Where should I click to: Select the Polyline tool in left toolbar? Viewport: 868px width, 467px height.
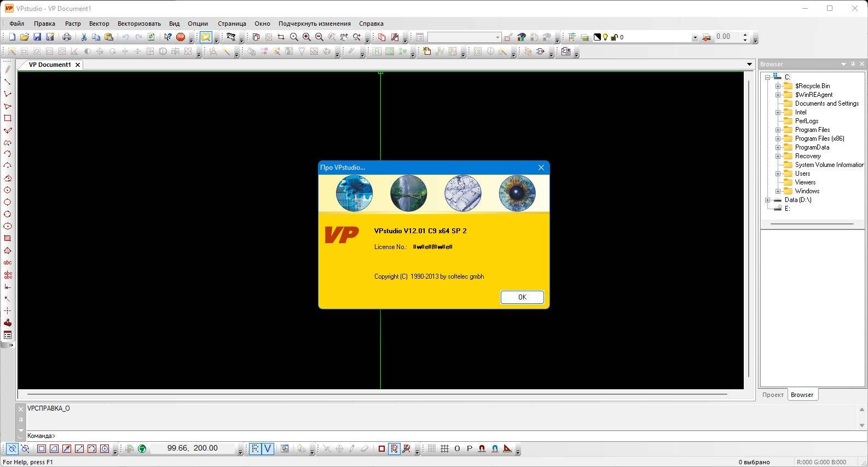[x=8, y=94]
